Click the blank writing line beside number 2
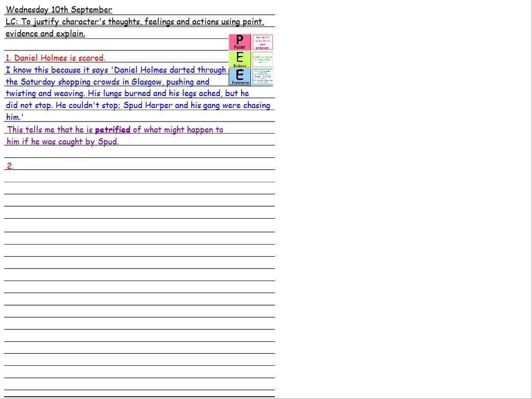This screenshot has width=532, height=399. [140, 166]
